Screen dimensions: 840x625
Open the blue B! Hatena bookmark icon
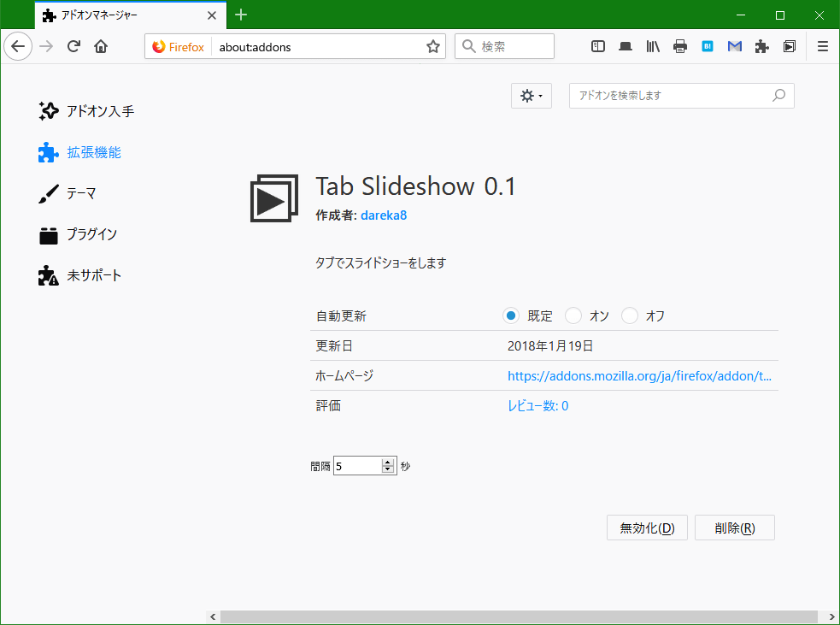click(708, 47)
